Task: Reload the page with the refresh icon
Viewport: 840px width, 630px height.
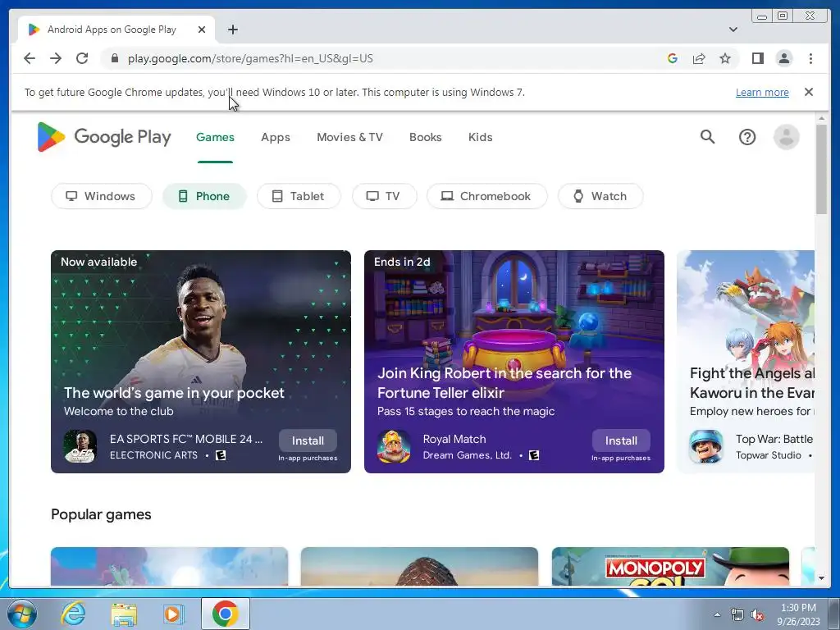Action: (x=82, y=58)
